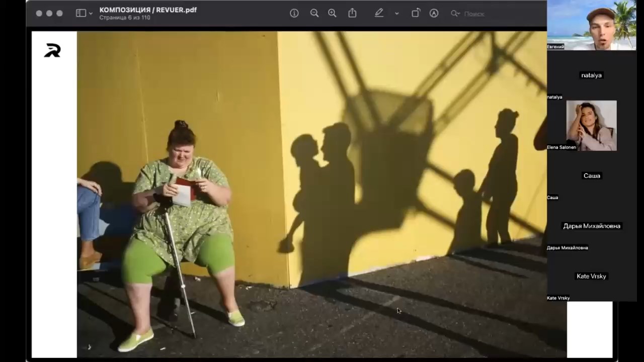644x362 pixels.
Task: Select the natalya participant tile
Action: pyautogui.click(x=592, y=75)
